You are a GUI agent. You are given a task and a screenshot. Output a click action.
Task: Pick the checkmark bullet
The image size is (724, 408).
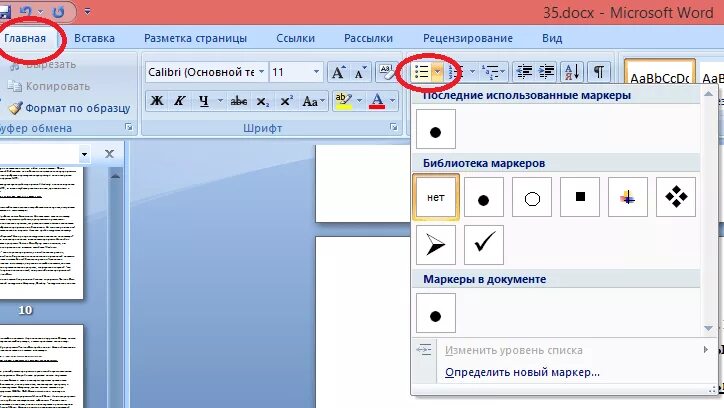pyautogui.click(x=483, y=245)
